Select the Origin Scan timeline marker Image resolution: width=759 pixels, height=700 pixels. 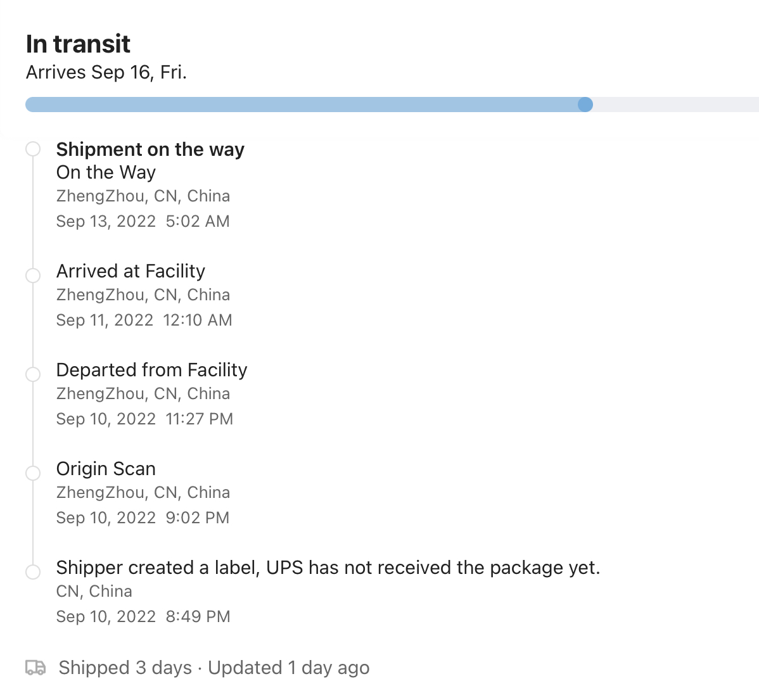(33, 473)
